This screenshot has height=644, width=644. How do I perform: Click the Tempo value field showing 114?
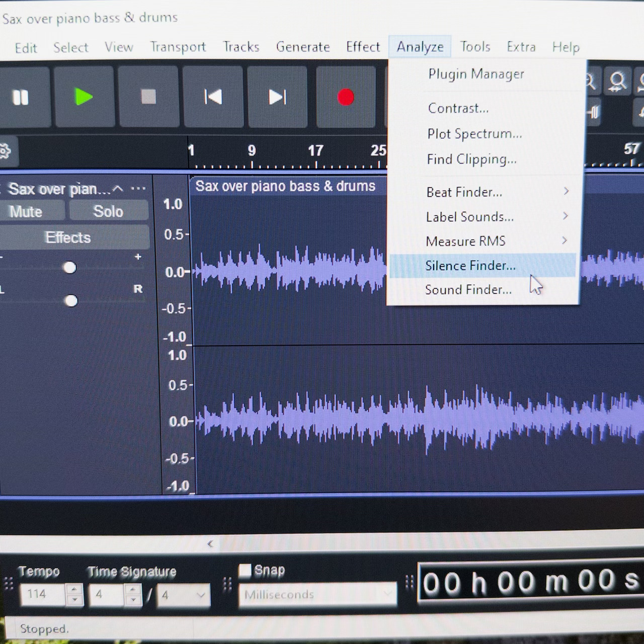tap(43, 595)
